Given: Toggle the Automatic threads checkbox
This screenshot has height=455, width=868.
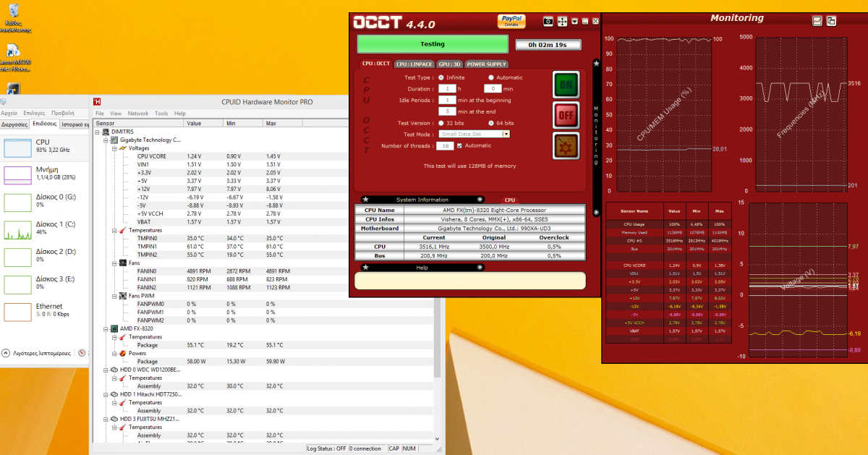Looking at the screenshot, I should [x=459, y=145].
